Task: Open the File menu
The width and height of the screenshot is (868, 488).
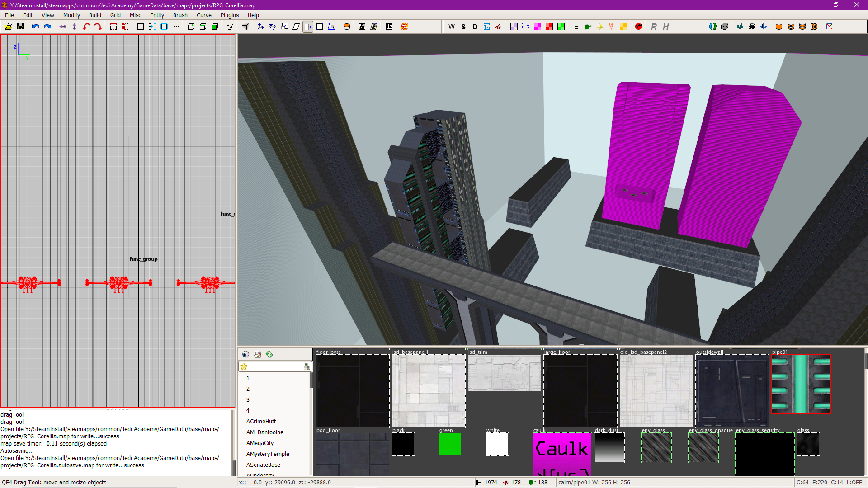Action: click(9, 15)
